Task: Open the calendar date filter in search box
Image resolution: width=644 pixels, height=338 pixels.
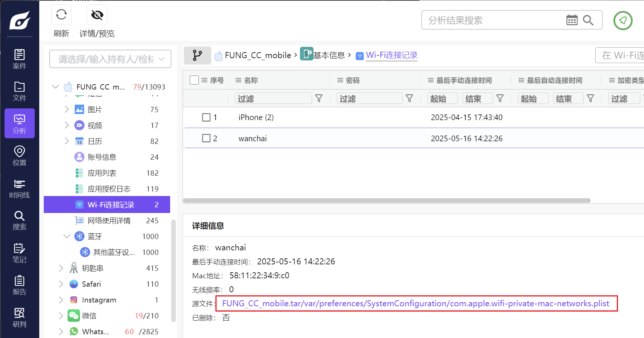Action: tap(572, 20)
